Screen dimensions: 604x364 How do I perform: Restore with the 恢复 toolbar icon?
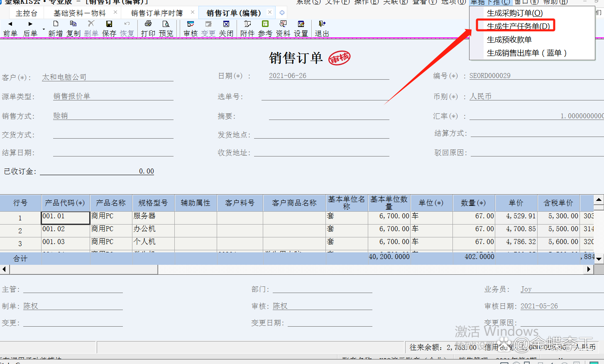click(x=127, y=29)
